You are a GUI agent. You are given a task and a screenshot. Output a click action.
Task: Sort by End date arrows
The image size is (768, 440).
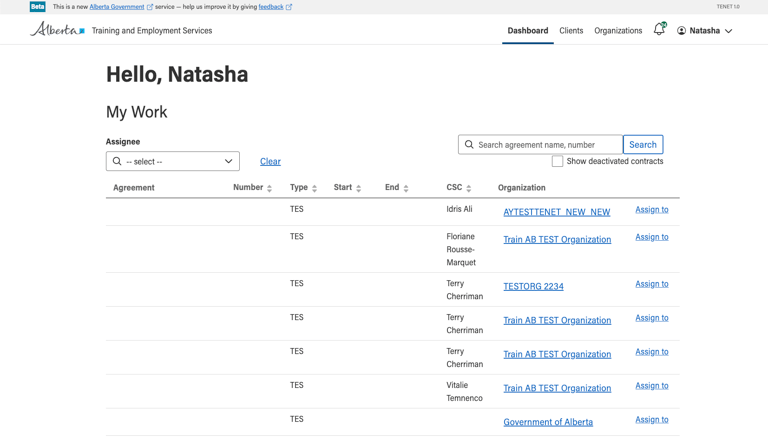click(x=405, y=188)
